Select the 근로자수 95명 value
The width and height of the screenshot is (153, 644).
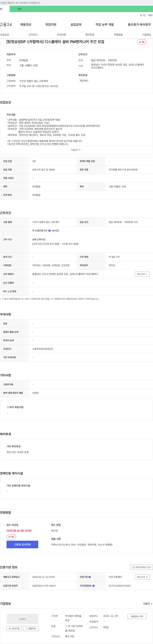(x=106, y=627)
